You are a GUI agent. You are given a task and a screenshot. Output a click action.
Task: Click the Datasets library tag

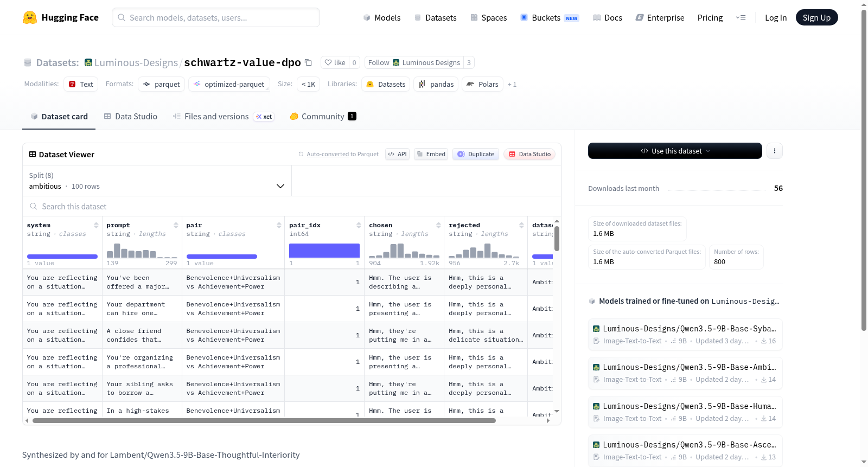click(386, 84)
